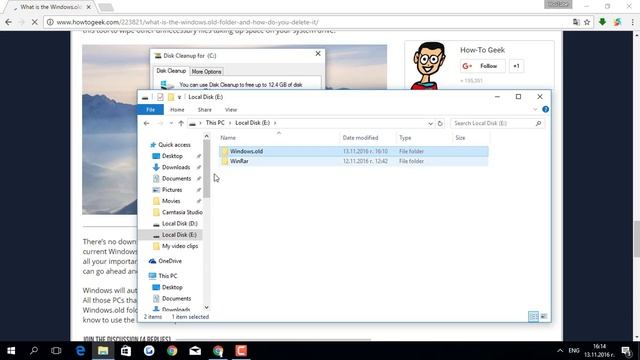
Task: Open Pictures in the navigation pane
Action: coord(172,190)
